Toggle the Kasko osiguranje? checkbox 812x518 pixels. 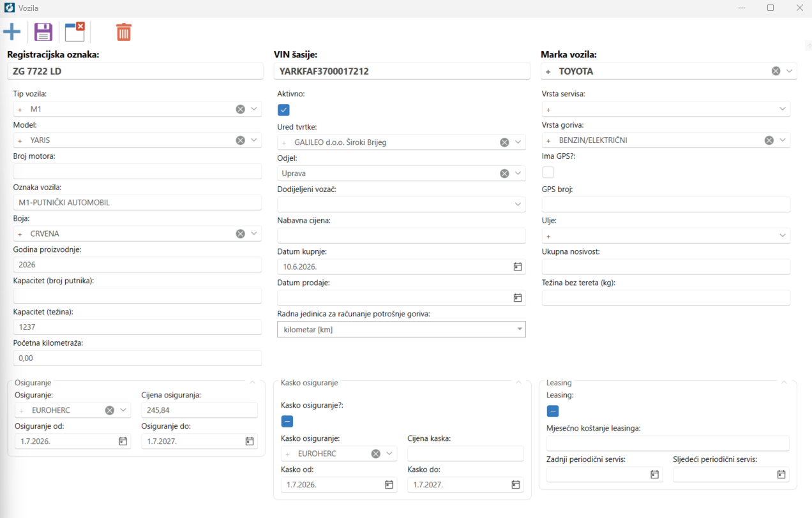(x=287, y=421)
